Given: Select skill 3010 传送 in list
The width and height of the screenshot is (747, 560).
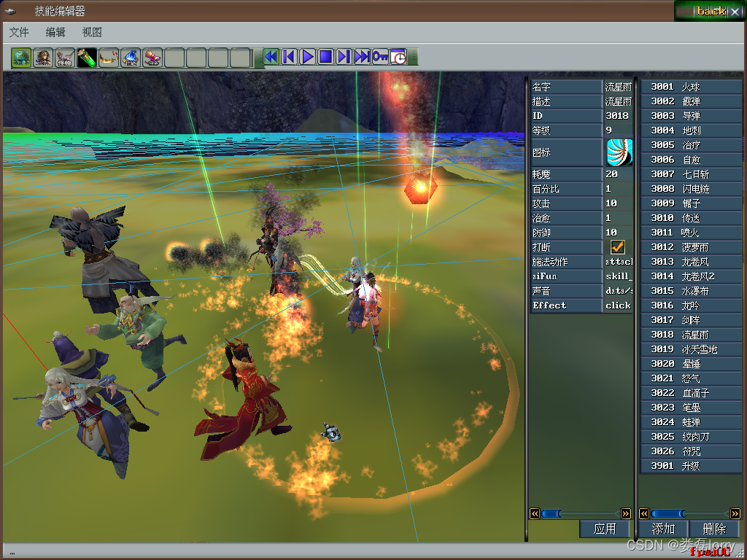Looking at the screenshot, I should pyautogui.click(x=692, y=218).
